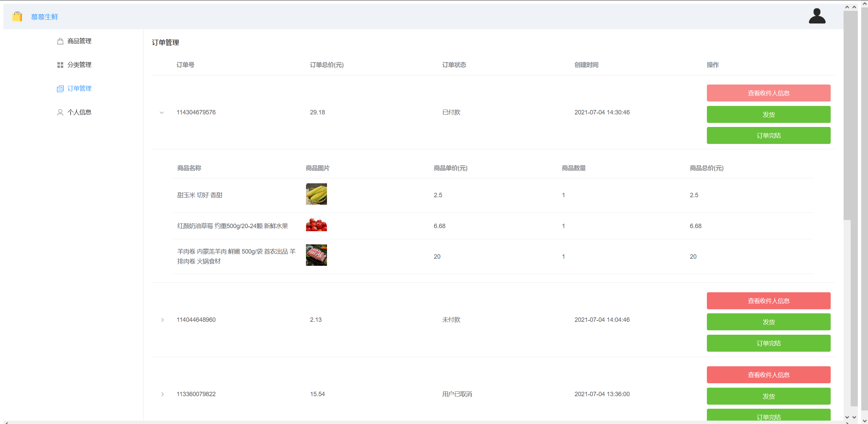
Task: Click the 商品名称 column header
Action: coord(189,168)
